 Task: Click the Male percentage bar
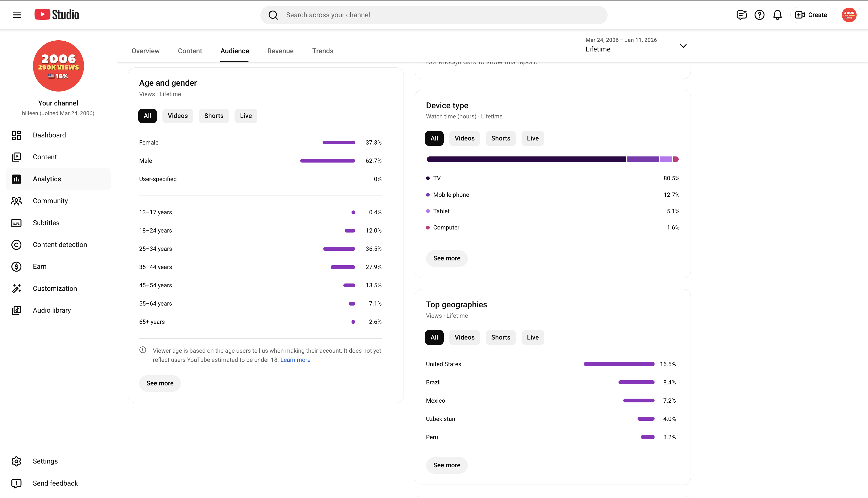328,161
